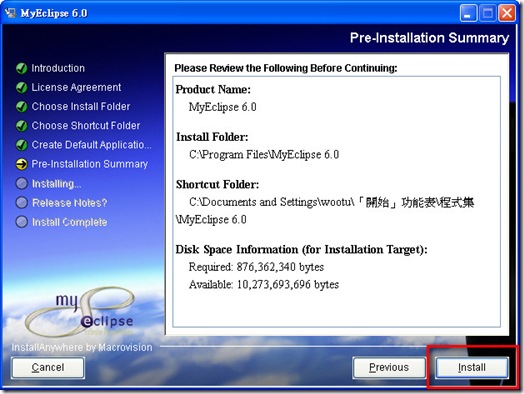Viewport: 524px width, 394px height.
Task: Minimize the MyEclipse 6.0 window
Action: click(468, 13)
